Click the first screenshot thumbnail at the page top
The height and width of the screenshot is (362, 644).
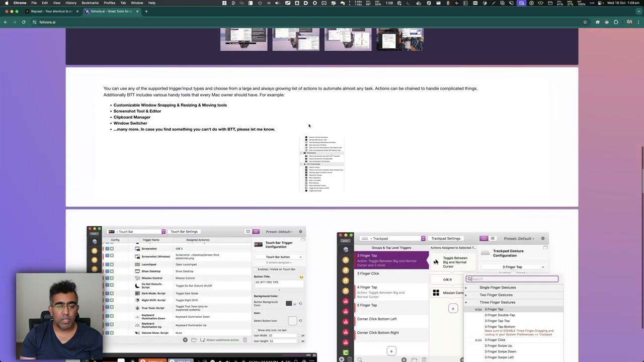(244, 39)
